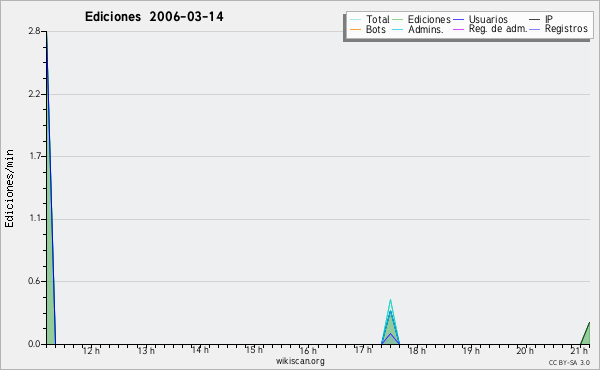Click the Ediciones/min y-axis label
Screen dimensions: 600x370
point(9,188)
